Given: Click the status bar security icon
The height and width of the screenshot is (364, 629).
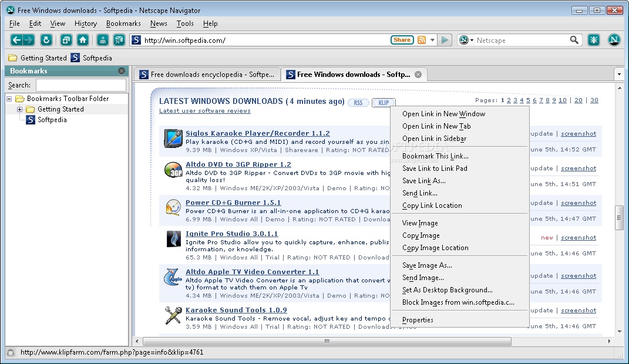Looking at the screenshot, I should point(11,352).
